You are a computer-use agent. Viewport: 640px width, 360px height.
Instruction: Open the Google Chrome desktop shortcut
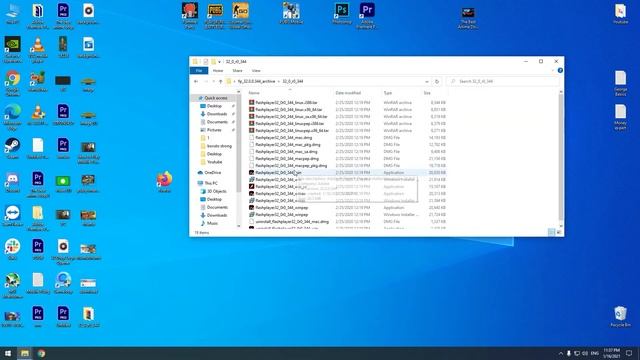[x=13, y=83]
